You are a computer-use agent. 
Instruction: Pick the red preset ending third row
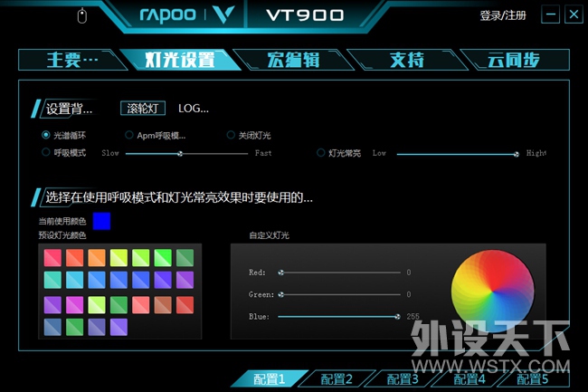click(x=185, y=305)
